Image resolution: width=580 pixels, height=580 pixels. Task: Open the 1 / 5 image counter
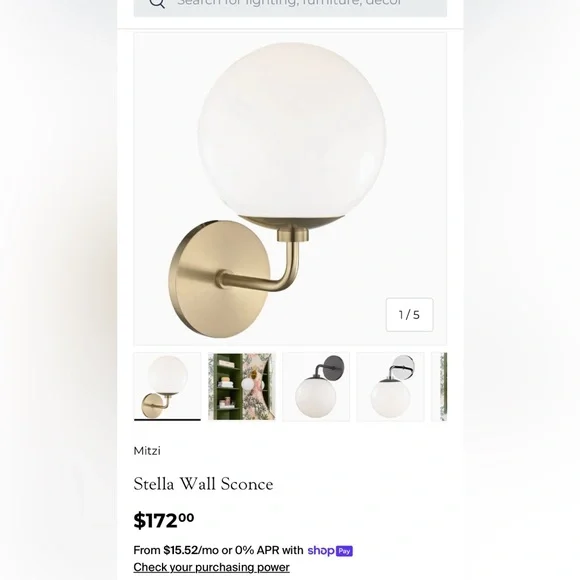(409, 315)
